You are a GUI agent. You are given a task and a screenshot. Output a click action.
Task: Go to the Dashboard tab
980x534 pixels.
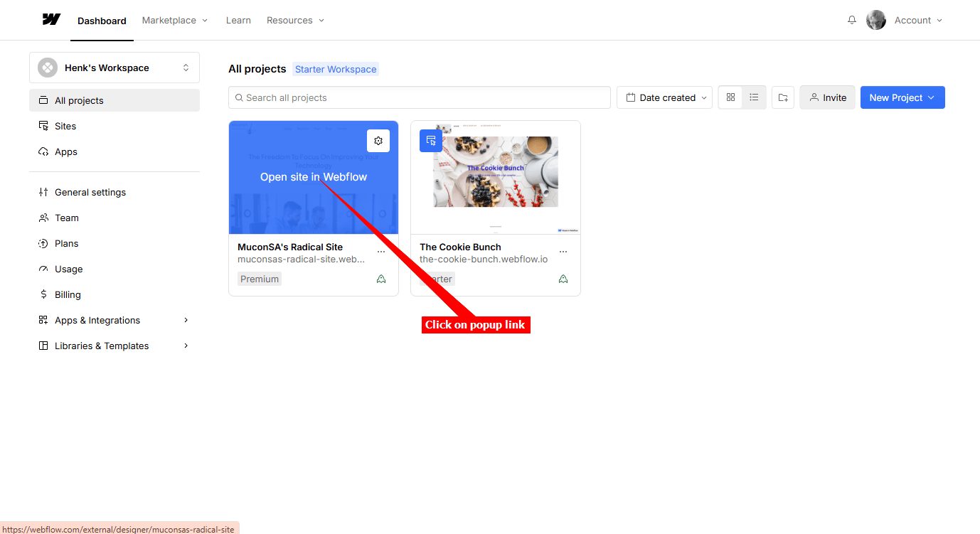tap(102, 21)
